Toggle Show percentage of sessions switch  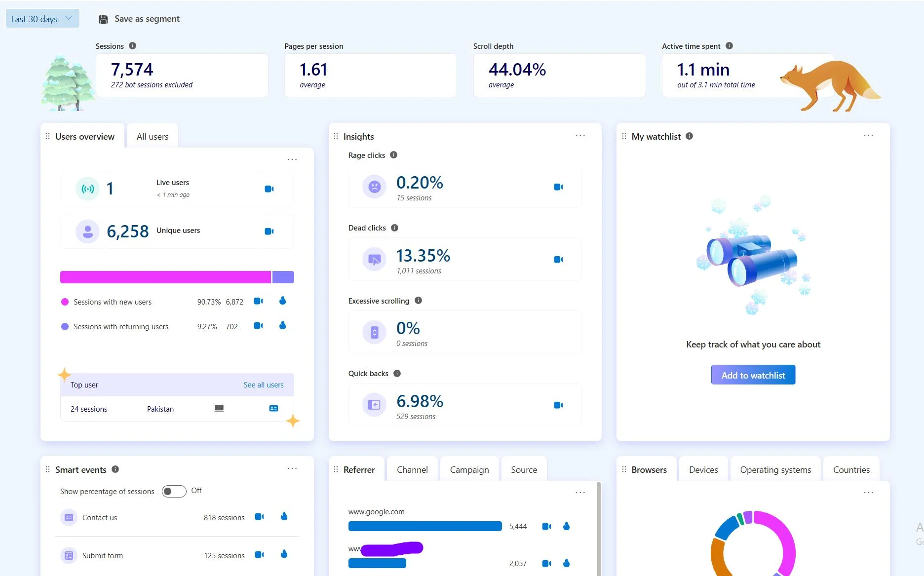[x=174, y=491]
